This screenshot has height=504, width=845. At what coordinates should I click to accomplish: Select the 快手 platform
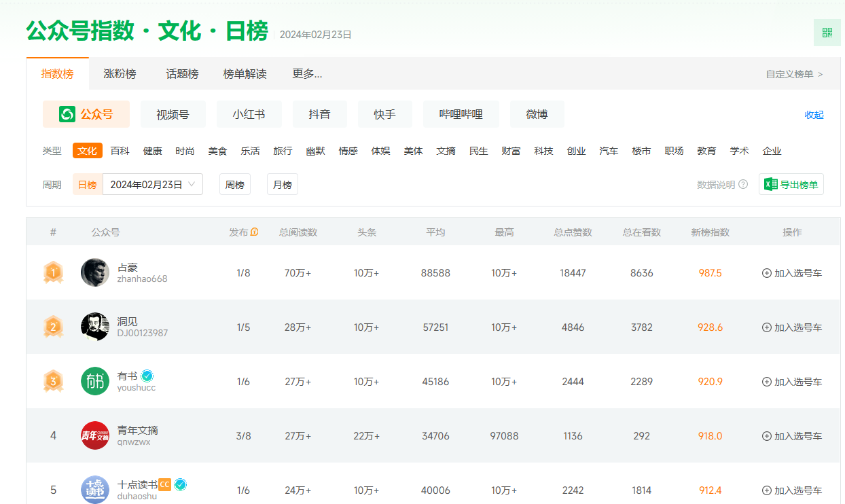pos(385,114)
